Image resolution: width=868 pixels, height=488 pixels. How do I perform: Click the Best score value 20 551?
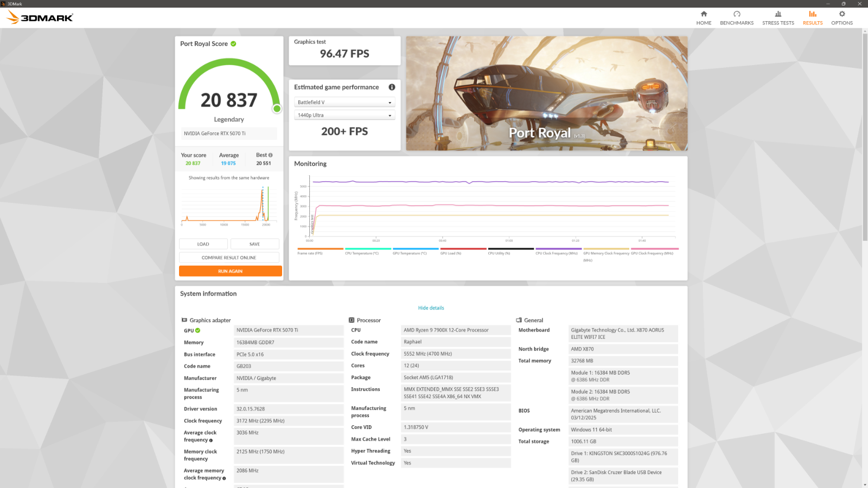[x=264, y=163]
